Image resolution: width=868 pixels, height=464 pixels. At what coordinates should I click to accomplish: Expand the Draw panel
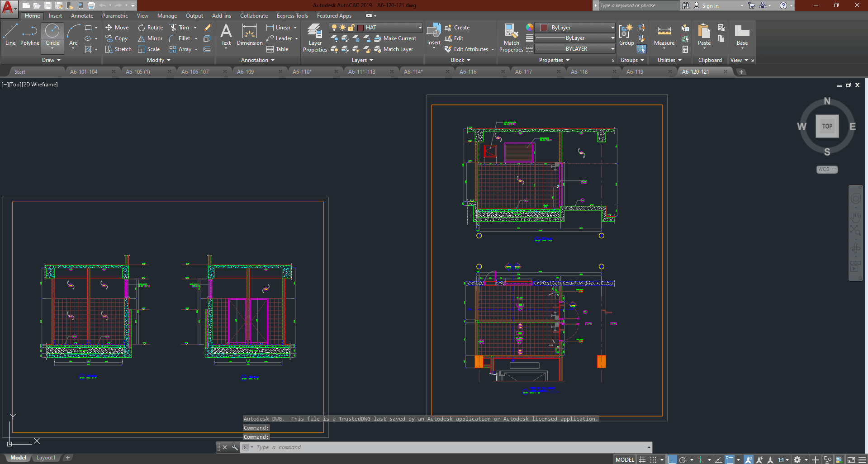51,60
